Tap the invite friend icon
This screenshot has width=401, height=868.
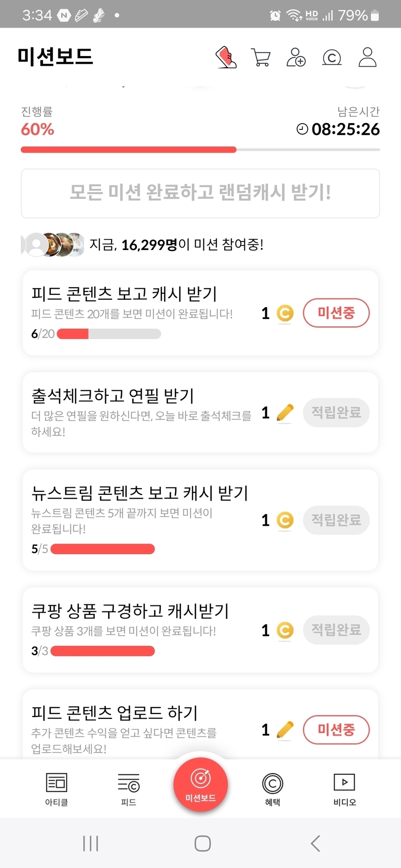click(x=296, y=57)
